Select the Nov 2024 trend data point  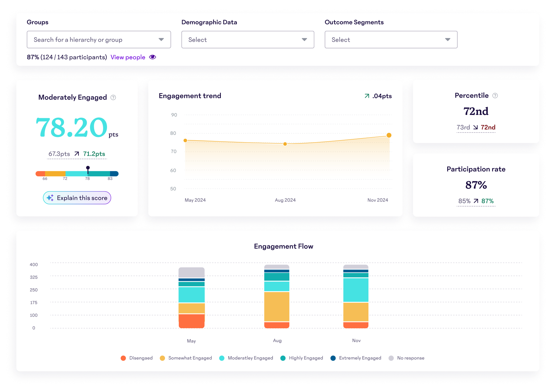tap(389, 135)
